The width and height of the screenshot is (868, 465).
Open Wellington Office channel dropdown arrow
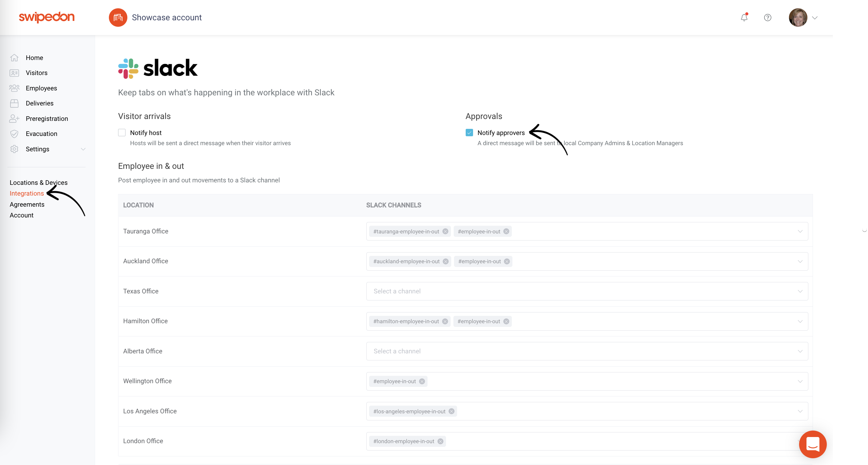pyautogui.click(x=800, y=381)
